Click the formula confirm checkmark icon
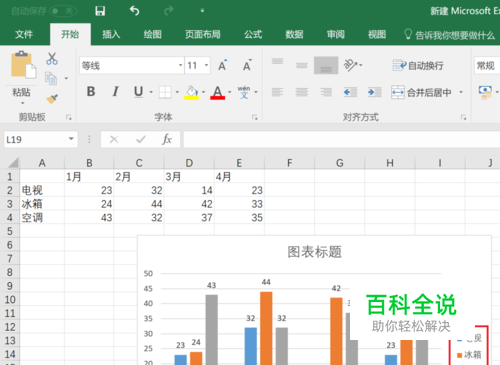 pos(141,139)
